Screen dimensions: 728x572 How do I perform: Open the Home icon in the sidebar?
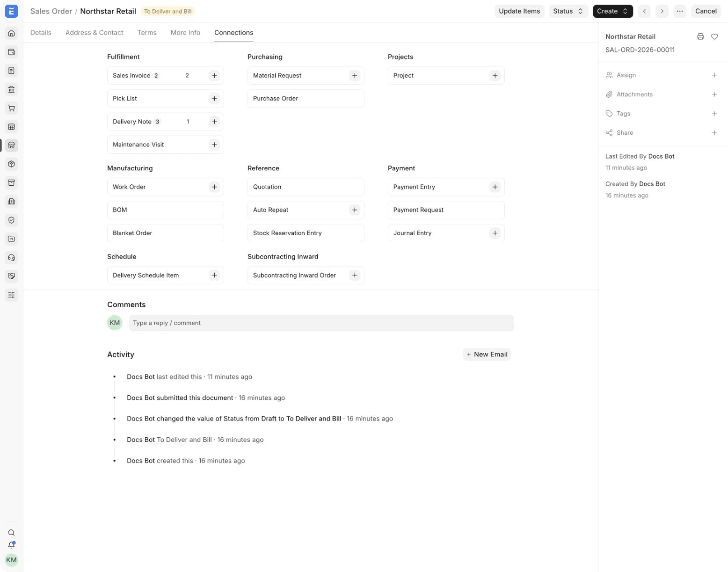click(11, 33)
